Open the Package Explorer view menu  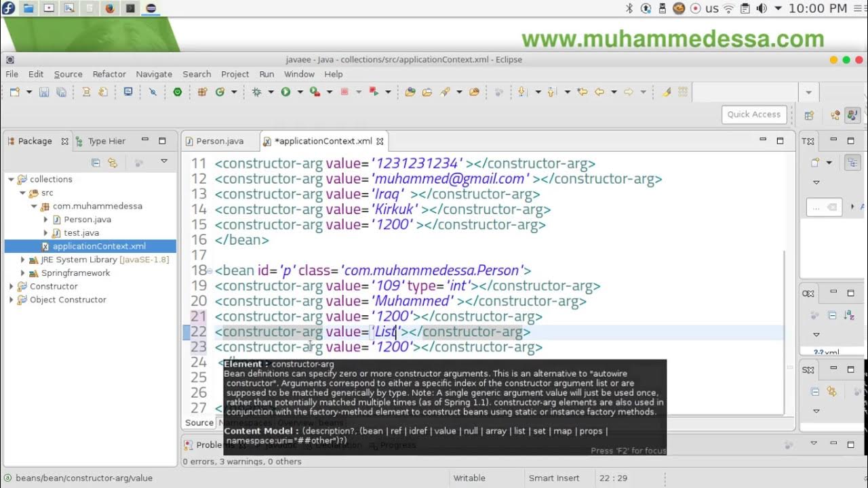point(164,161)
